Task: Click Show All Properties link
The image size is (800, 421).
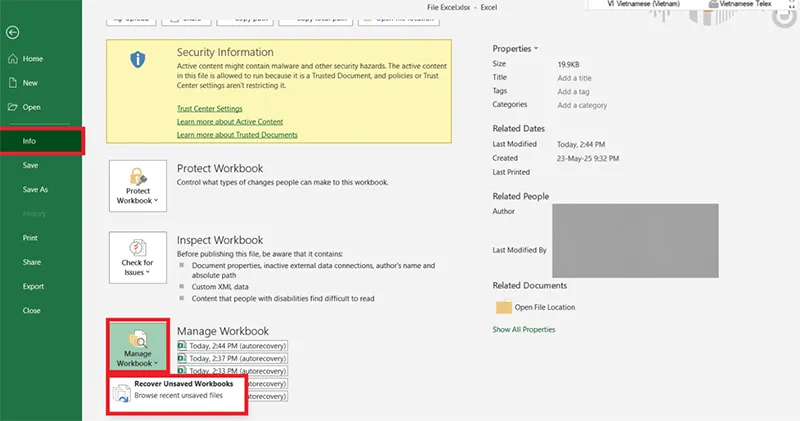Action: tap(523, 329)
